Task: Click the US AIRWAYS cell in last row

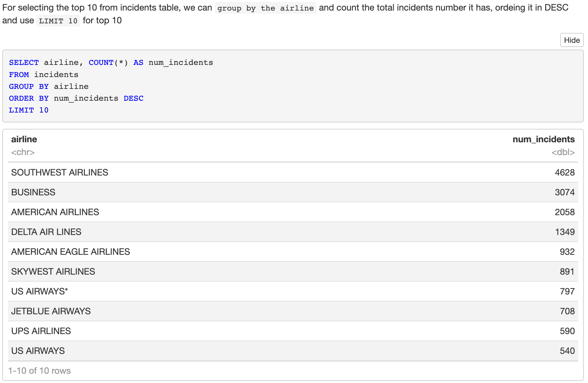Action: pyautogui.click(x=38, y=351)
